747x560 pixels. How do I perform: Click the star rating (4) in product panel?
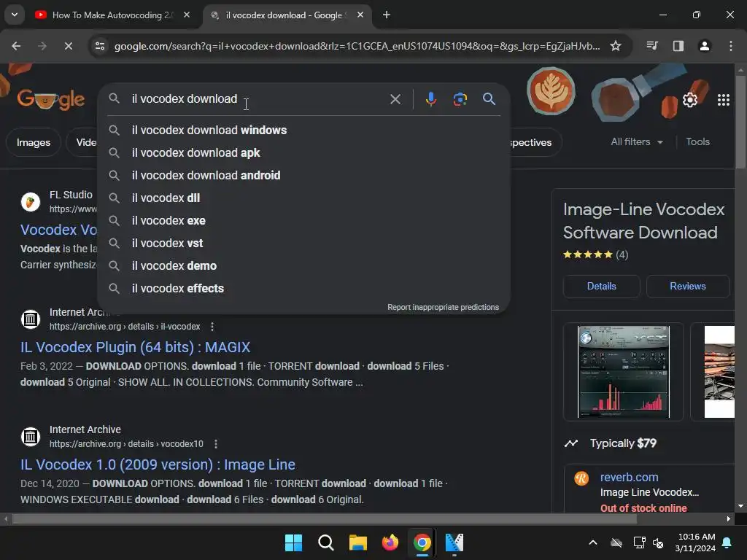pos(595,254)
